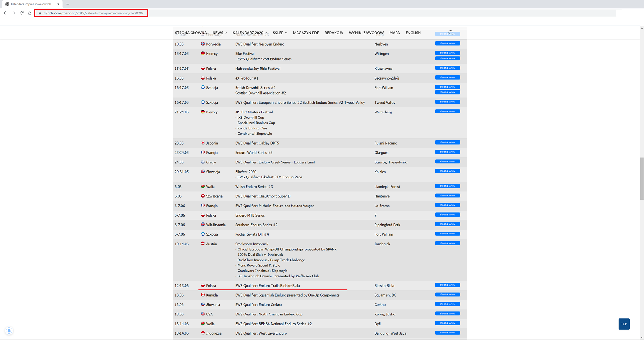Expand the SKLEP dropdown menu
The image size is (644, 340).
[x=280, y=33]
